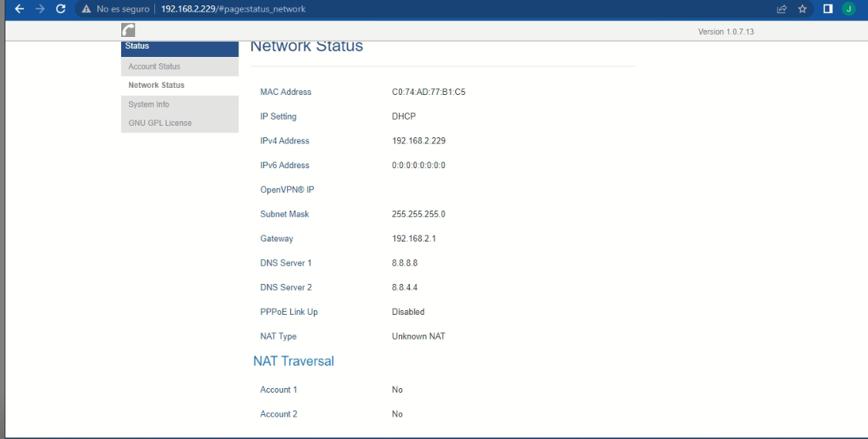This screenshot has height=439, width=868.
Task: Open the GNU GPL License page
Action: pos(160,123)
